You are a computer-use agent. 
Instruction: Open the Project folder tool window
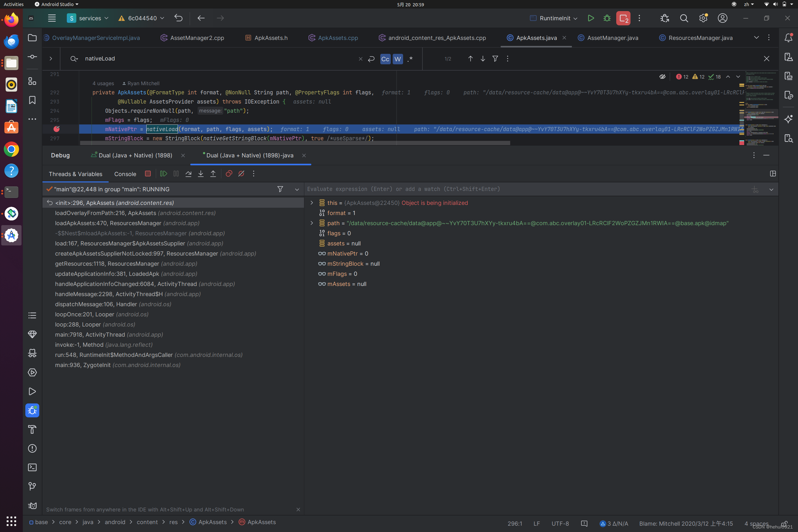[32, 38]
